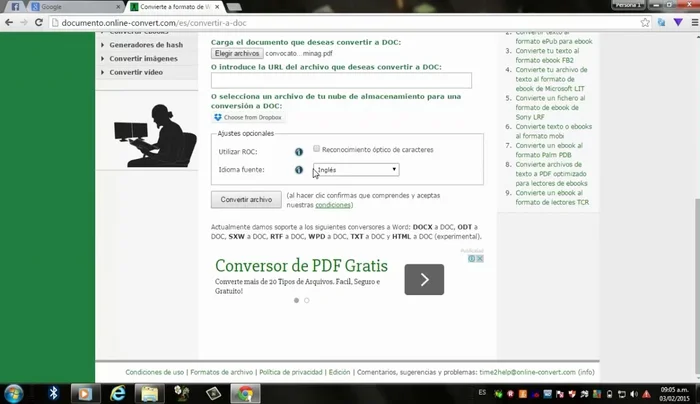This screenshot has width=700, height=404.
Task: Close the Google tab
Action: (x=118, y=7)
